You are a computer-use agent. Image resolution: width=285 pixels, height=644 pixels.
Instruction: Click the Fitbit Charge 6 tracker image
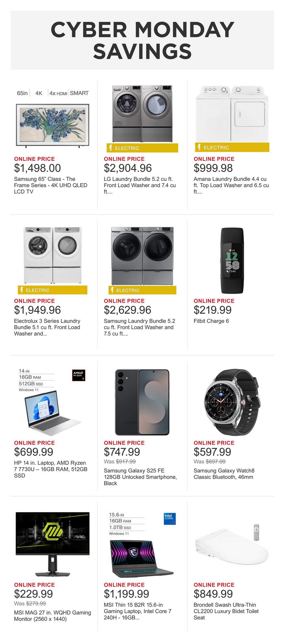[232, 260]
